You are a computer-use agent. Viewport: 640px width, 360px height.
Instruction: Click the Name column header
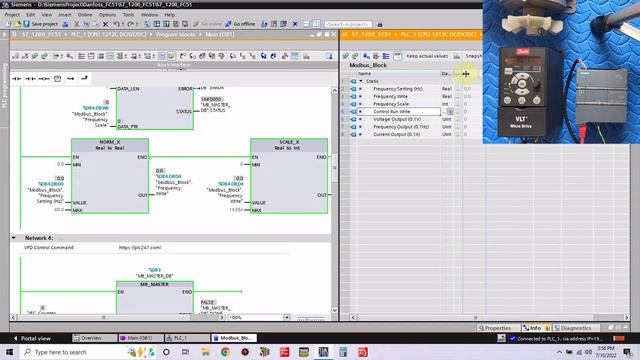pos(398,73)
